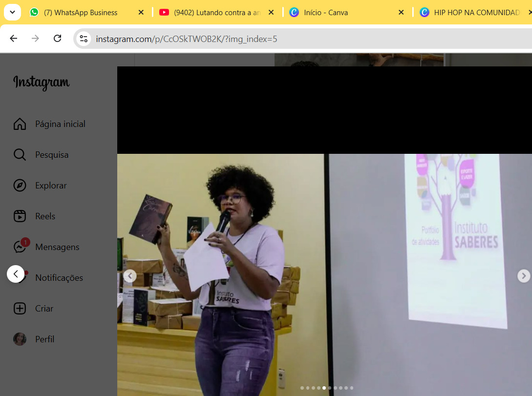Open Mensagens messenger icon
The image size is (532, 396).
[20, 247]
